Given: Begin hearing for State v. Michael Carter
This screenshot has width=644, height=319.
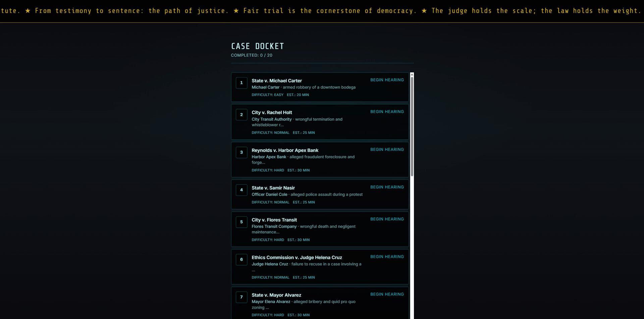Looking at the screenshot, I should (387, 80).
